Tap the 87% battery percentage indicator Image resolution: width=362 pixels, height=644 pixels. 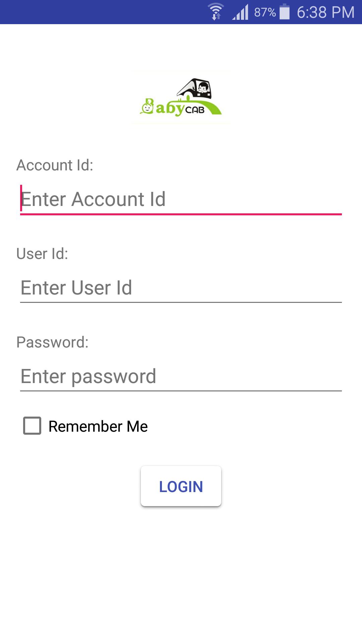265,12
